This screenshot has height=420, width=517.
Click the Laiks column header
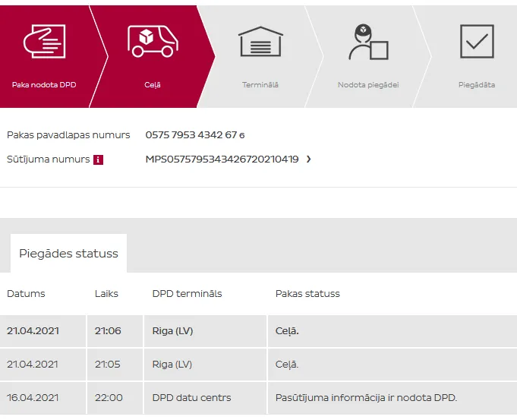(106, 294)
